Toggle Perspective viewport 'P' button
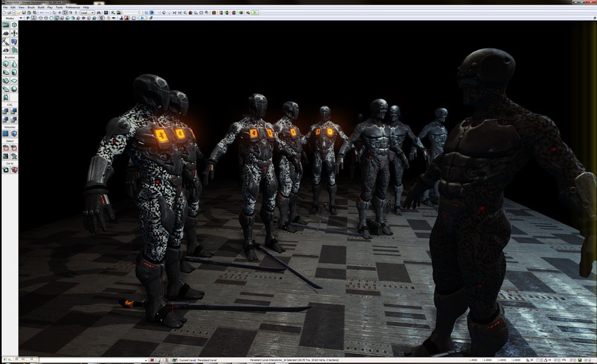Image resolution: width=597 pixels, height=364 pixels. (27, 18)
